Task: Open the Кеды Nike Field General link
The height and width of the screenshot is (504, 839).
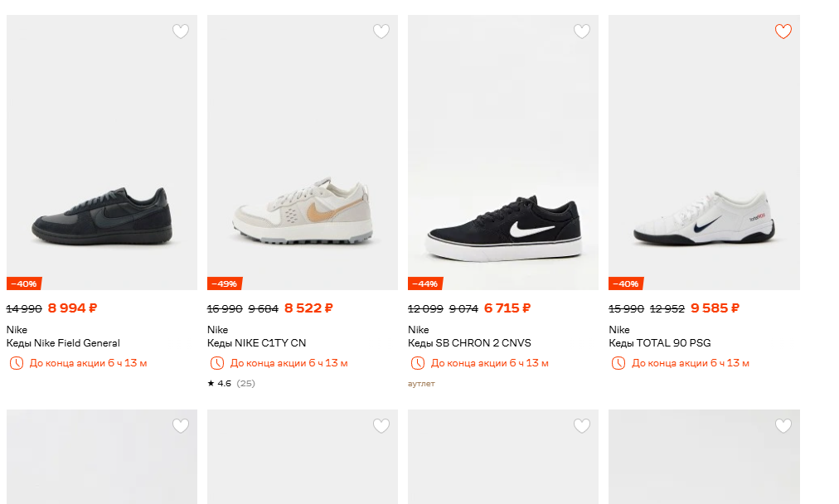Action: pos(63,343)
